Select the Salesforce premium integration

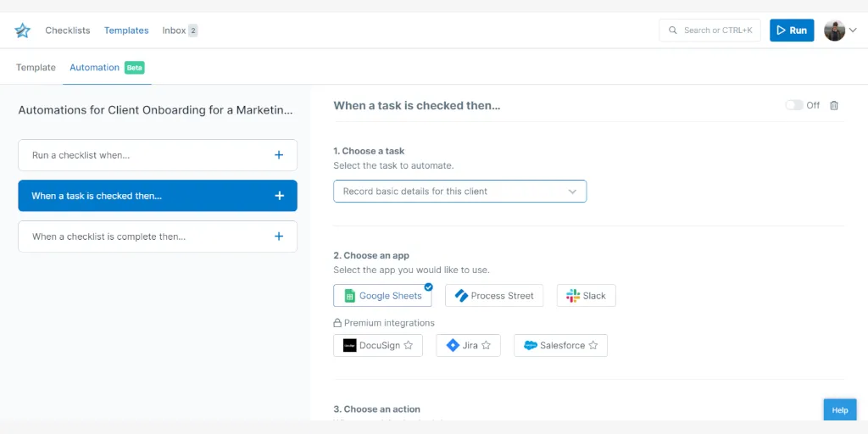click(x=560, y=346)
